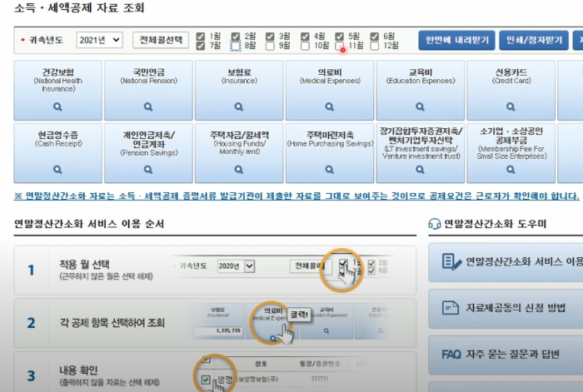Viewport: 583px width, 392px height.
Task: Open the 자료제공동의 신청 방법 helper link
Action: [506, 309]
